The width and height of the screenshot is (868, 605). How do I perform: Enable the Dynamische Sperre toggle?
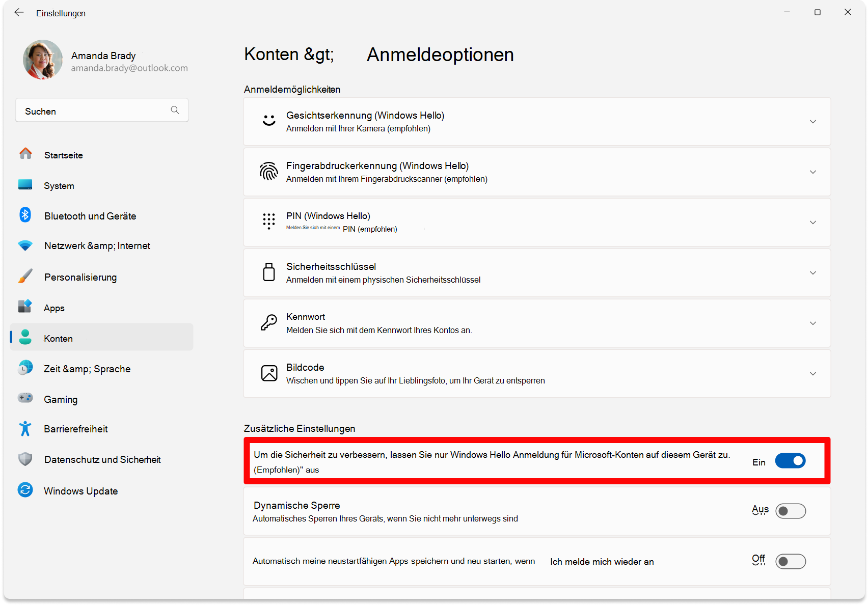click(791, 511)
